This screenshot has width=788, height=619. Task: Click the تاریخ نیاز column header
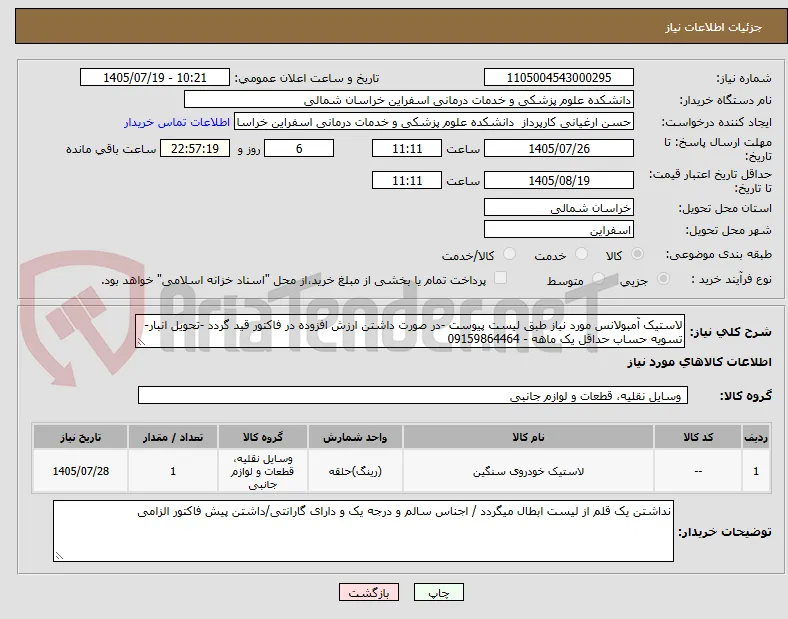(x=80, y=437)
